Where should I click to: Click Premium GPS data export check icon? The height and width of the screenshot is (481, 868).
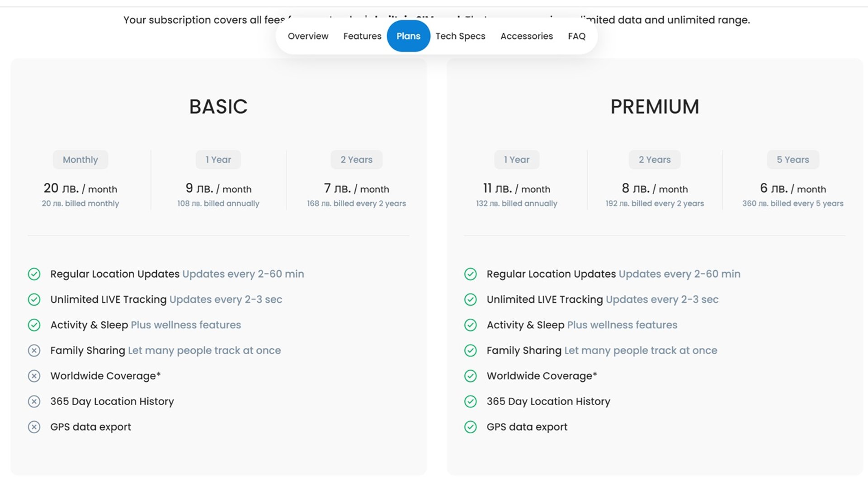click(471, 427)
